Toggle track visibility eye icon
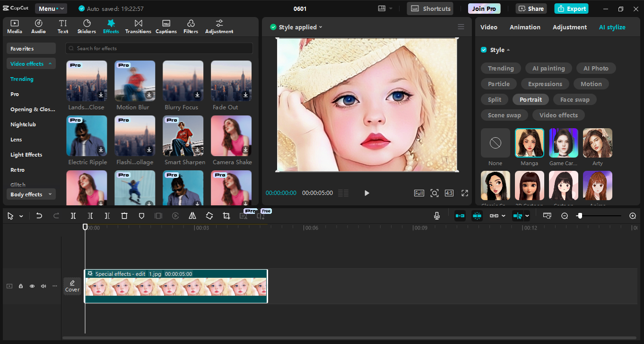The image size is (644, 344). pos(32,286)
